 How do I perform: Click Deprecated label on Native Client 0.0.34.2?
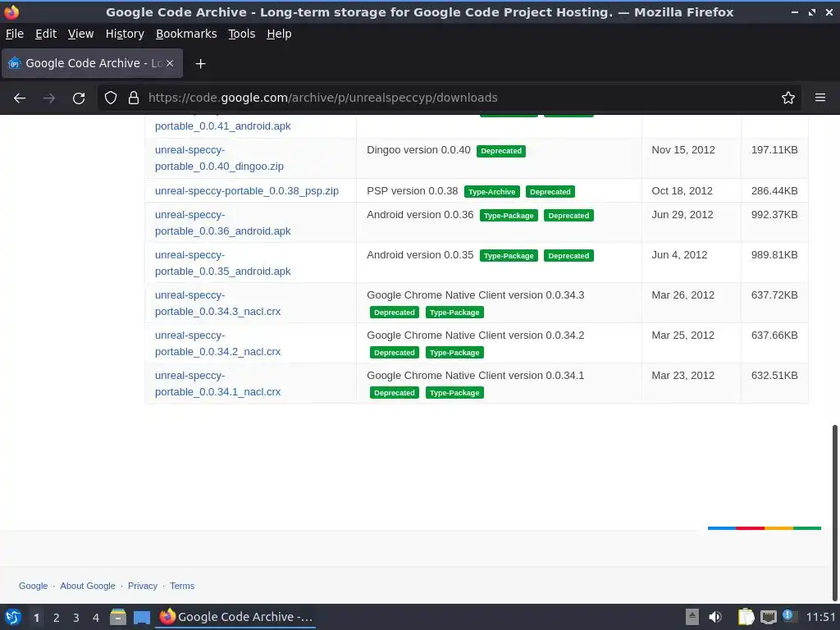[x=395, y=353]
